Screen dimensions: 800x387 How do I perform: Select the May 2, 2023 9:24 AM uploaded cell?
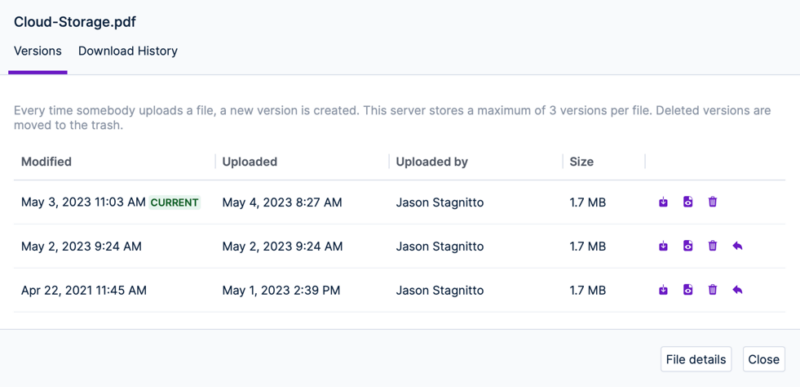[x=282, y=246]
